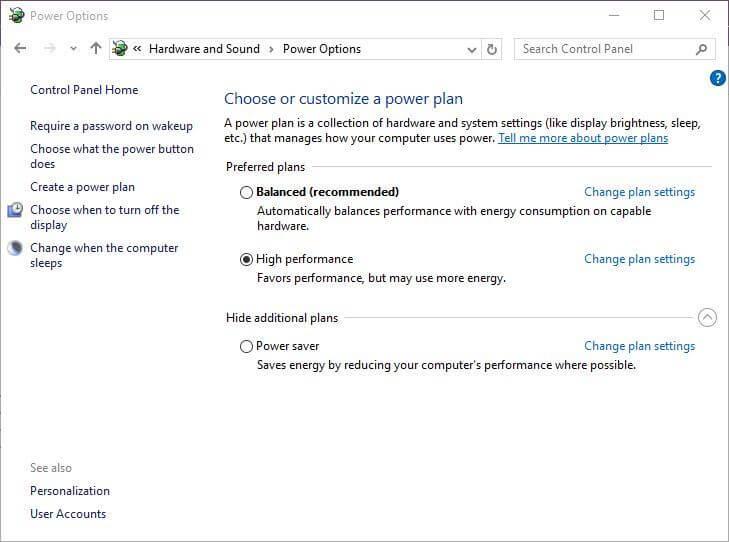Open Change when the computer sleeps

pos(104,255)
